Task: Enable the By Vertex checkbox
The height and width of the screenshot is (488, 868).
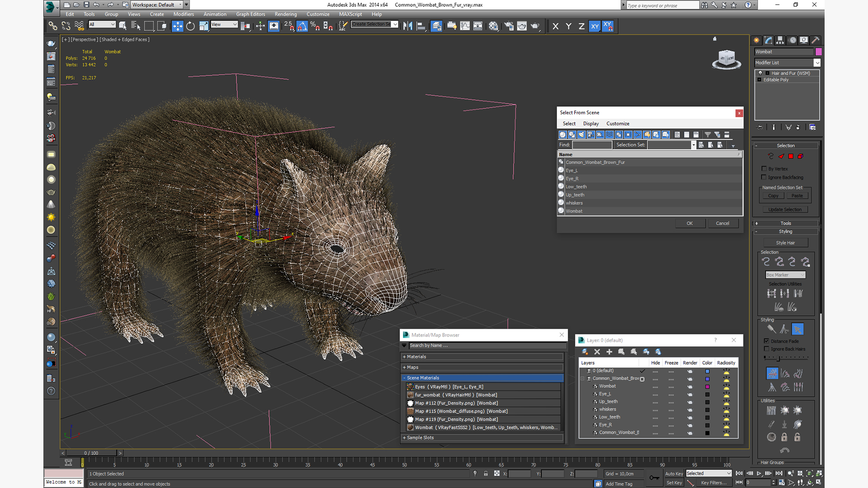Action: [x=764, y=169]
